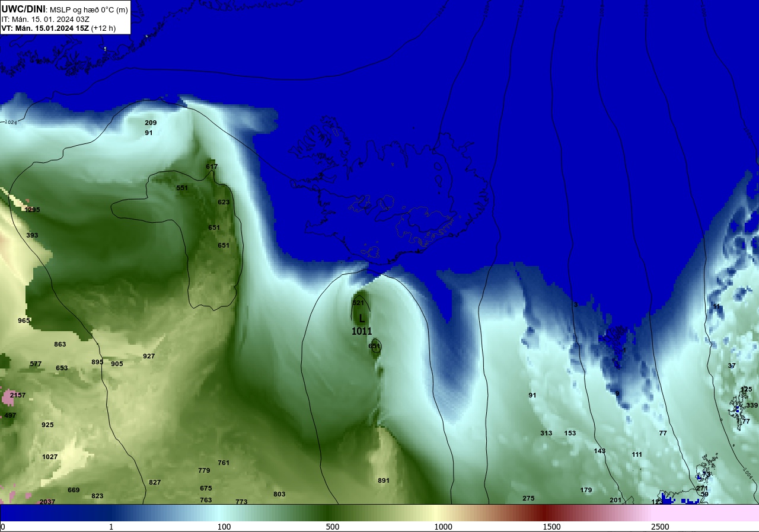This screenshot has height=532, width=759.
Task: Click the UWC/DINI title text
Action: tap(23, 9)
